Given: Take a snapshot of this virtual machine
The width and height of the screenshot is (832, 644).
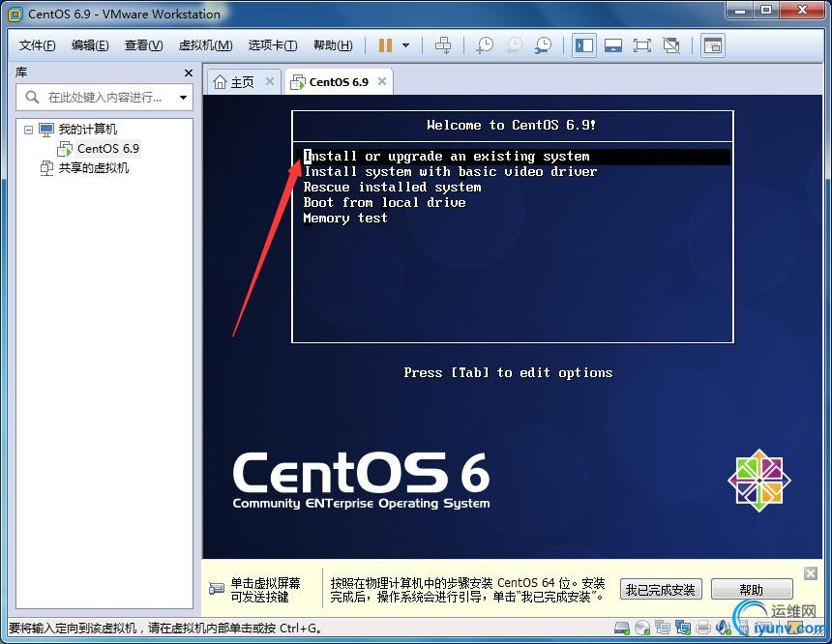Looking at the screenshot, I should pyautogui.click(x=485, y=45).
